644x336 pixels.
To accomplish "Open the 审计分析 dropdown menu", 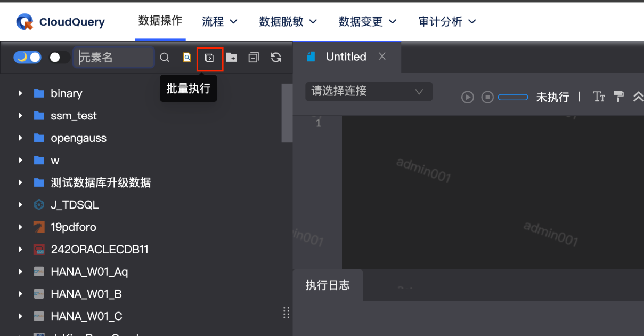I will tap(447, 21).
